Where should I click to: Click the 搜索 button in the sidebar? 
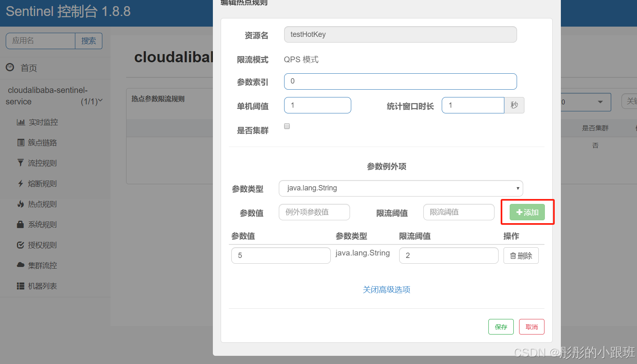(89, 41)
